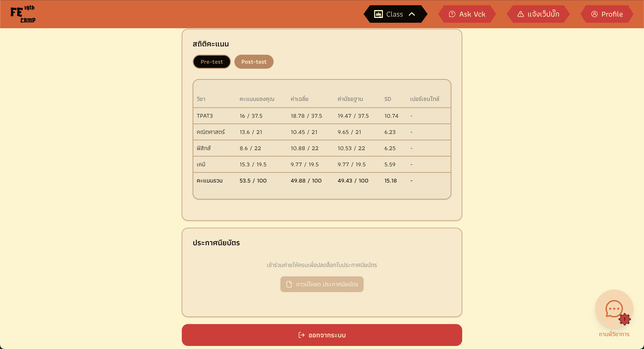Go to the Profile page
The image size is (644, 349).
pyautogui.click(x=607, y=14)
